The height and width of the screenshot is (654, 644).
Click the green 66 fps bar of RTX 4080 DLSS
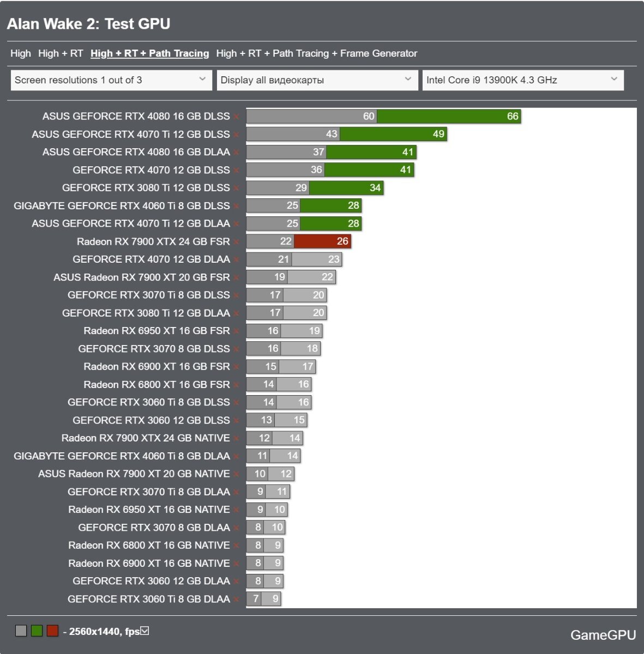pos(449,116)
